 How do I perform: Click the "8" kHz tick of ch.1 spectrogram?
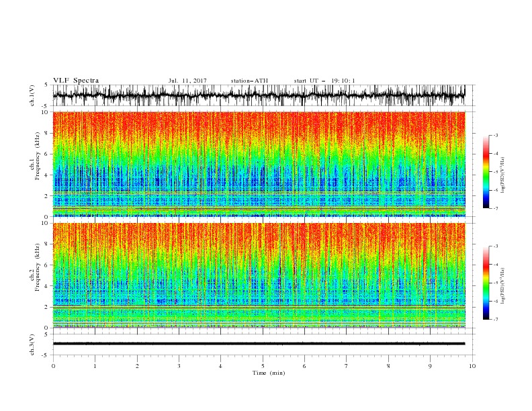click(47, 133)
